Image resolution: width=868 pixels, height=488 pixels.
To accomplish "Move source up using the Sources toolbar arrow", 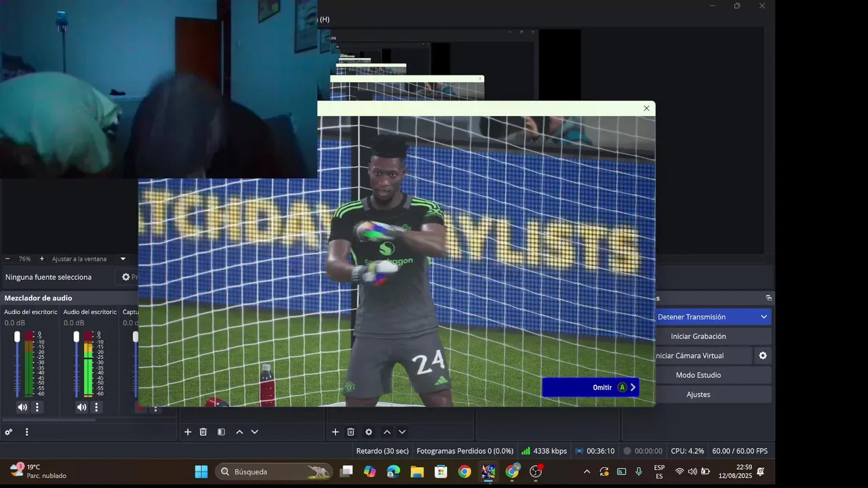I will (387, 432).
